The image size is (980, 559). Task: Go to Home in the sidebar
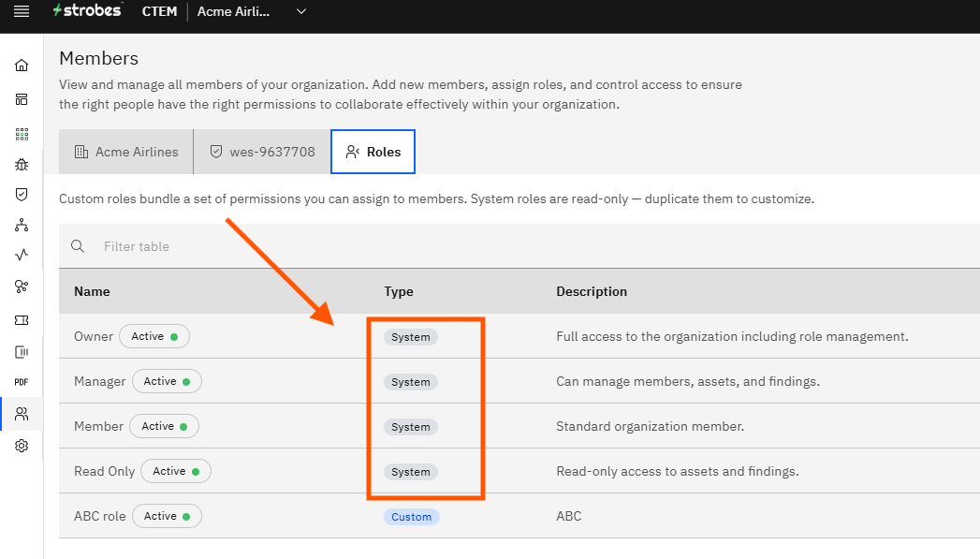22,65
